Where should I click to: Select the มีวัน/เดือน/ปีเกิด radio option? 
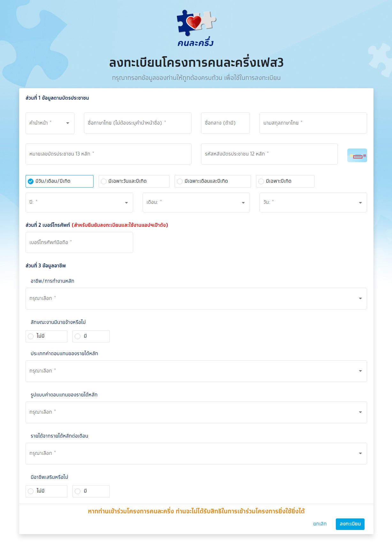pos(31,181)
